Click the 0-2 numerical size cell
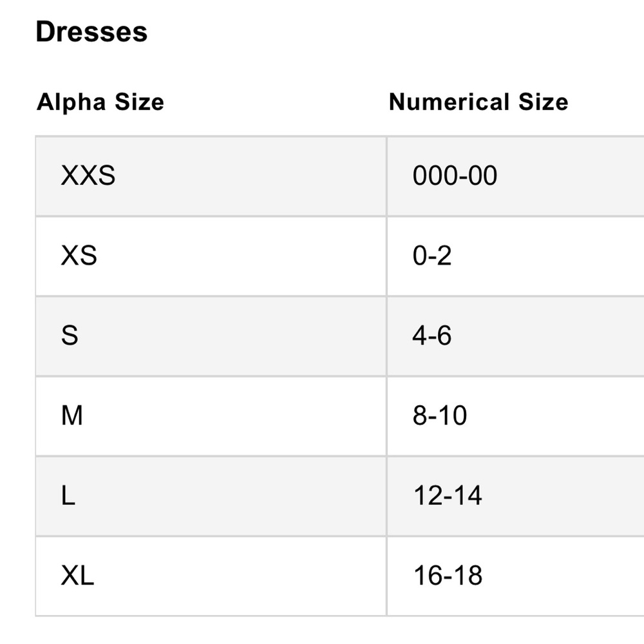Viewport: 644px width, 644px height. pos(516,256)
